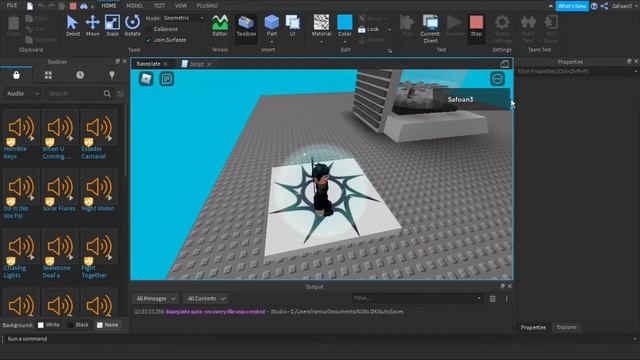
Task: Click the new file icon in quick access bar
Action: [x=30, y=6]
